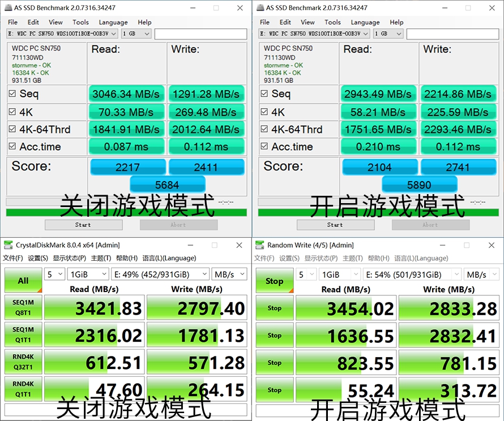Open the 1GiB test size dropdown in CrystalDiskMark window
The height and width of the screenshot is (421, 504).
pos(88,274)
